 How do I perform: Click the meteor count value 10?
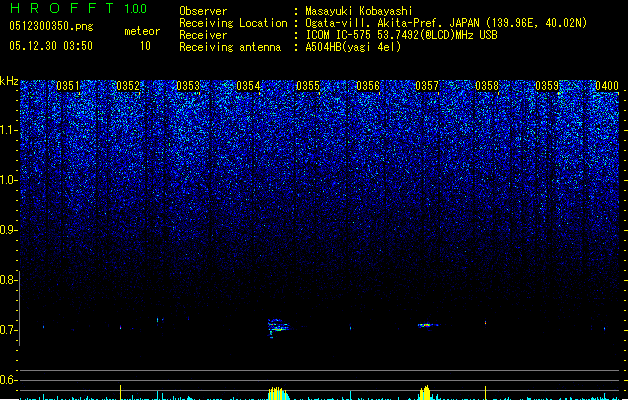click(145, 46)
